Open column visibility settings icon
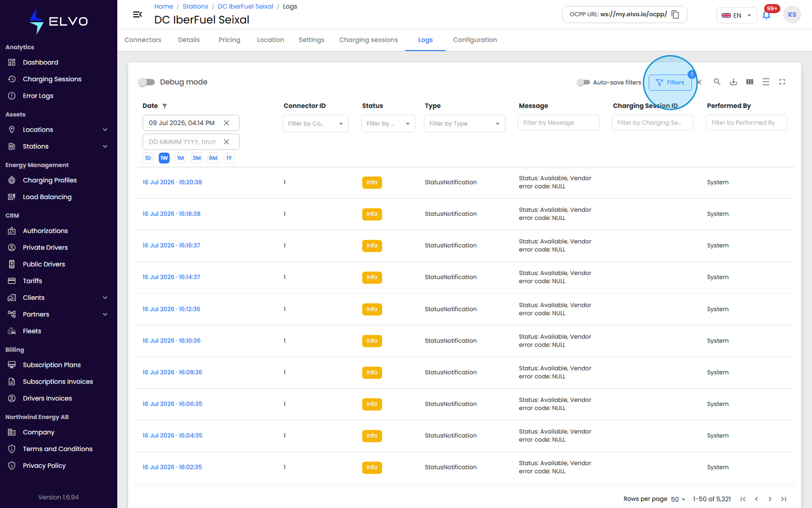The width and height of the screenshot is (812, 508). [x=750, y=82]
